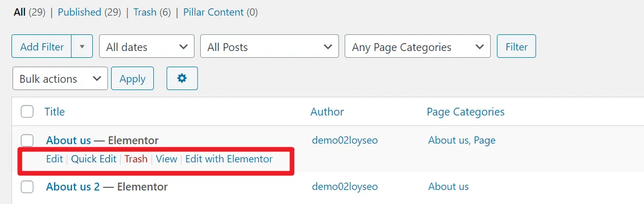Click the Add Filter button
644x204 pixels.
coord(42,46)
